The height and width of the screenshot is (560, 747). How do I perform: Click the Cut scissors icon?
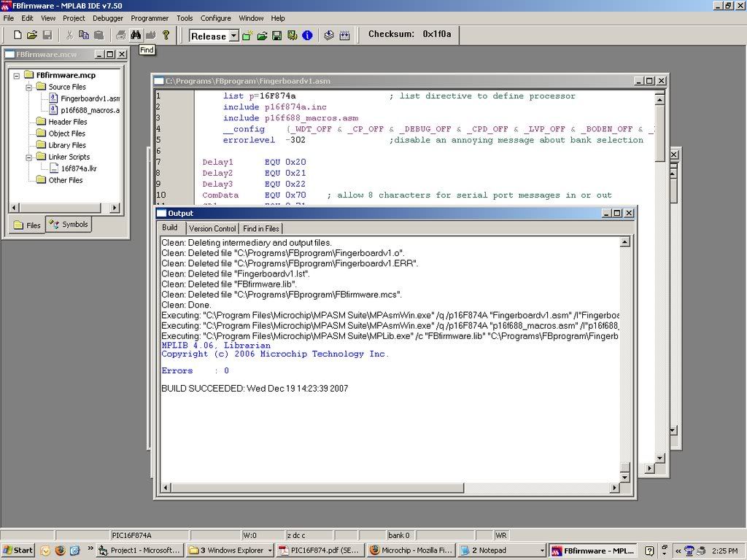[x=69, y=35]
